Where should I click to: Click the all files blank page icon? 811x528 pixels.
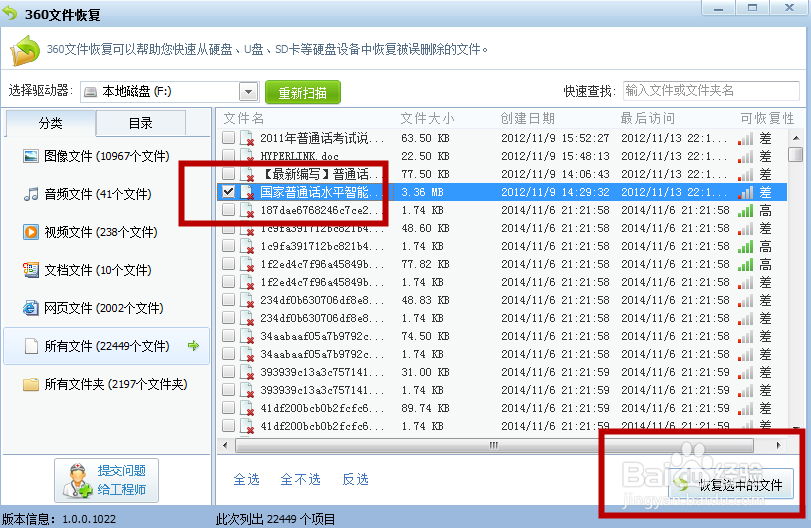pos(32,346)
